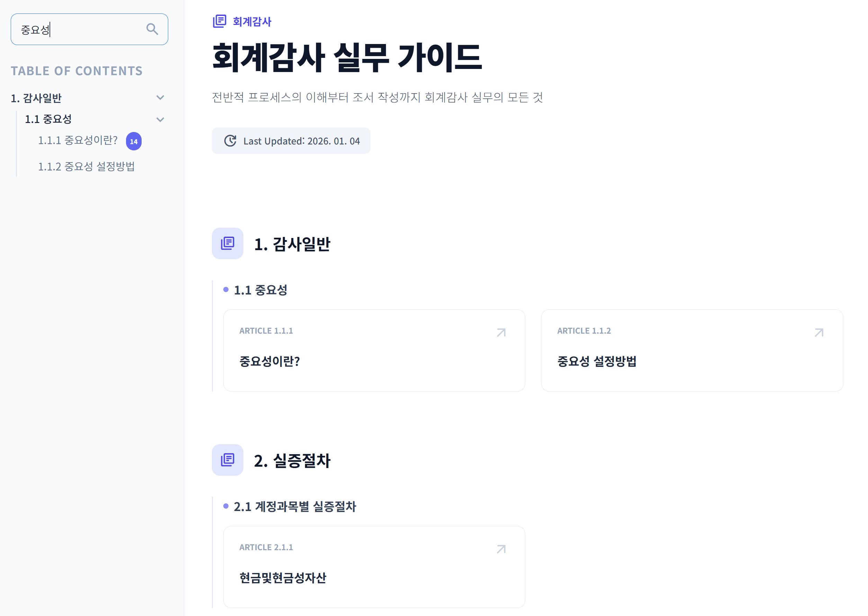Viewport: 868px width, 616px height.
Task: Collapse the 1. 감사일반 section chevron
Action: tap(160, 97)
